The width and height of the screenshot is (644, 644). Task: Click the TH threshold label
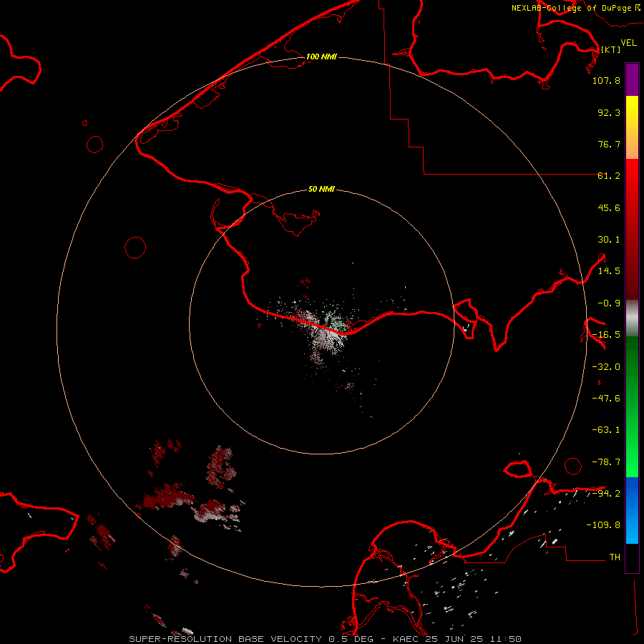615,557
